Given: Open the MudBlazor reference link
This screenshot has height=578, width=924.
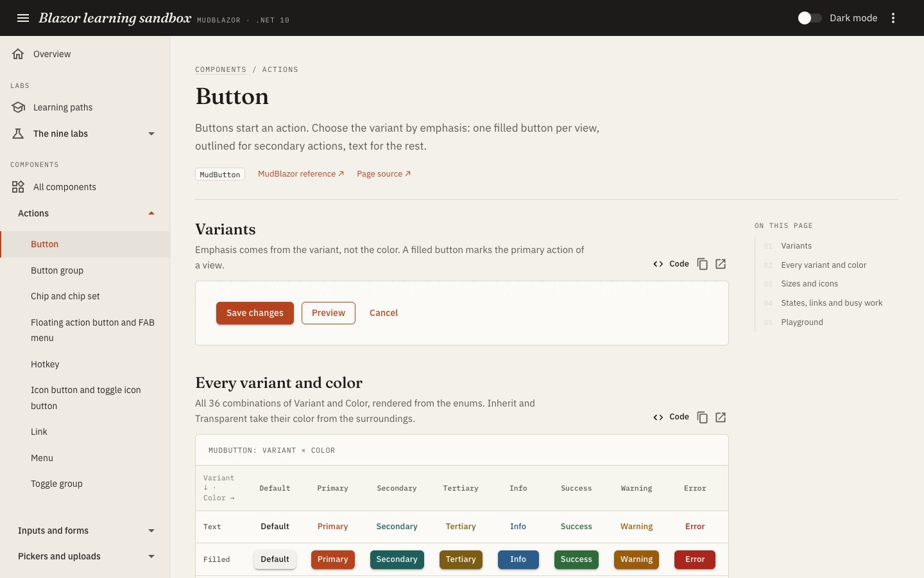Looking at the screenshot, I should coord(301,174).
